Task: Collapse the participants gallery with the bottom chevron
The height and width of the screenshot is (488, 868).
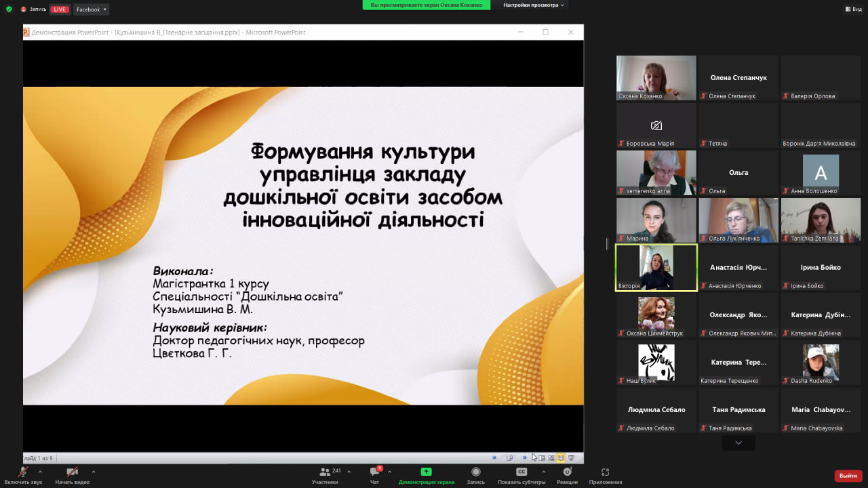Action: (738, 442)
